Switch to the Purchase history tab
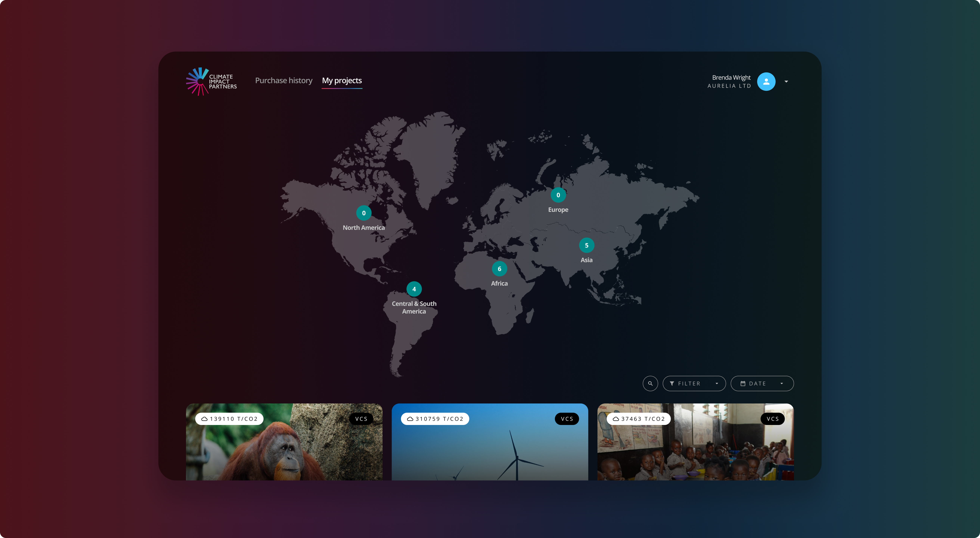The image size is (980, 538). coord(283,81)
